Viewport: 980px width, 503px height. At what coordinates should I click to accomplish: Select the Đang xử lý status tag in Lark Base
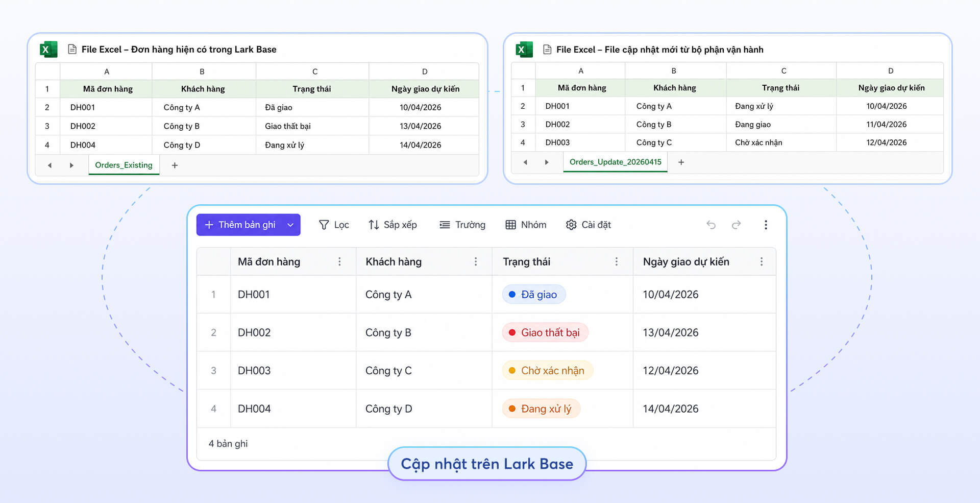(x=541, y=409)
